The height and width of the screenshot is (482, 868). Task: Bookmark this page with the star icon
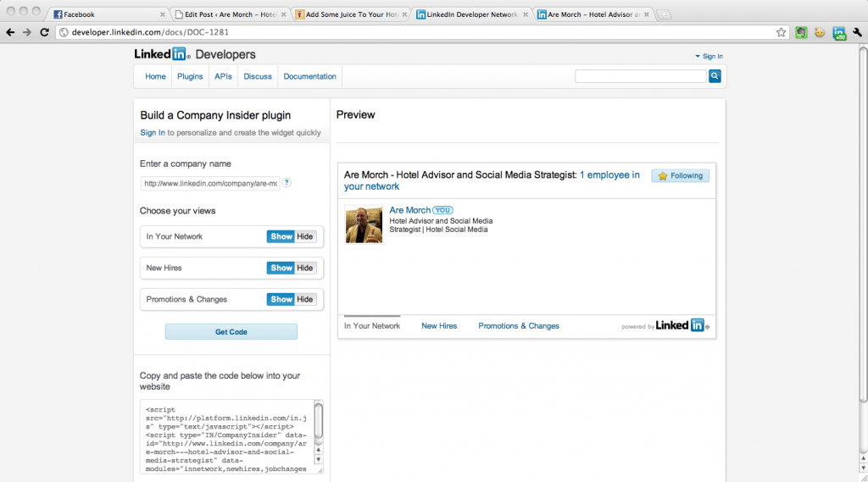[x=781, y=32]
